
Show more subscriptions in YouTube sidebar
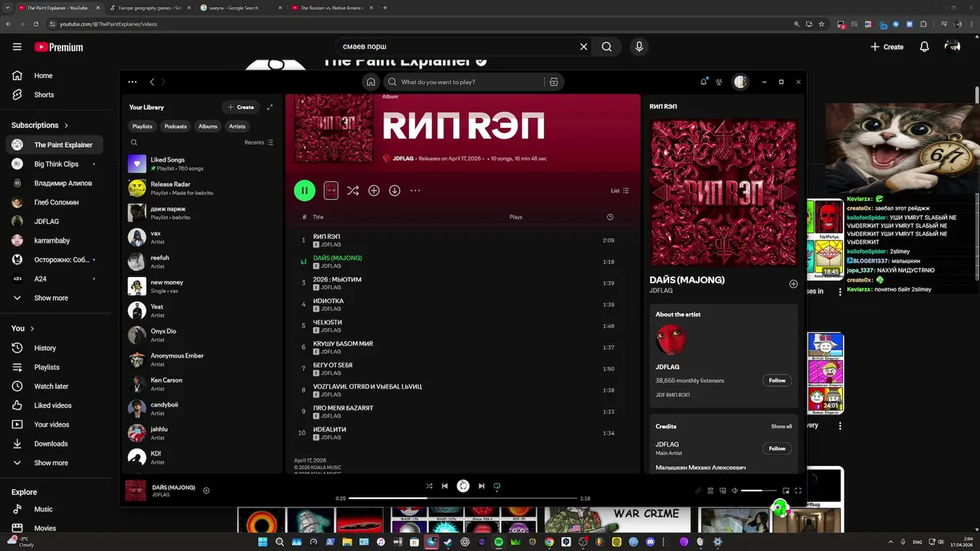click(51, 298)
